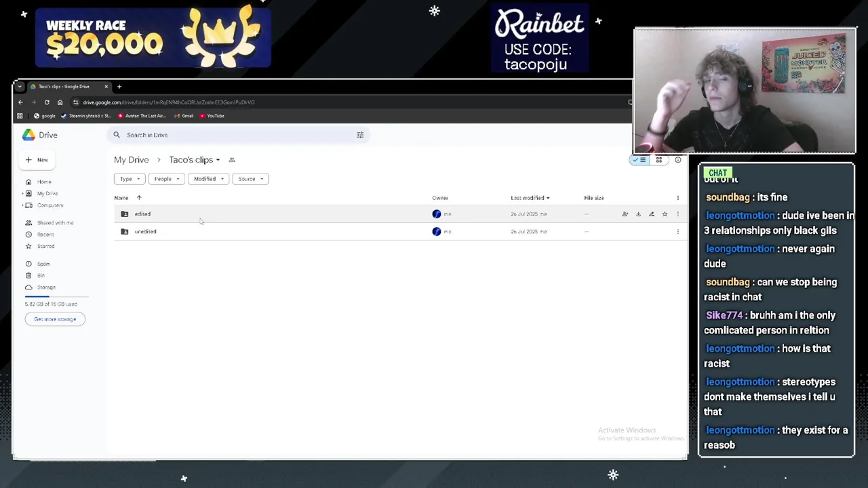The height and width of the screenshot is (488, 868).
Task: Open the Steamin yhteisö bookmark
Action: click(x=86, y=116)
